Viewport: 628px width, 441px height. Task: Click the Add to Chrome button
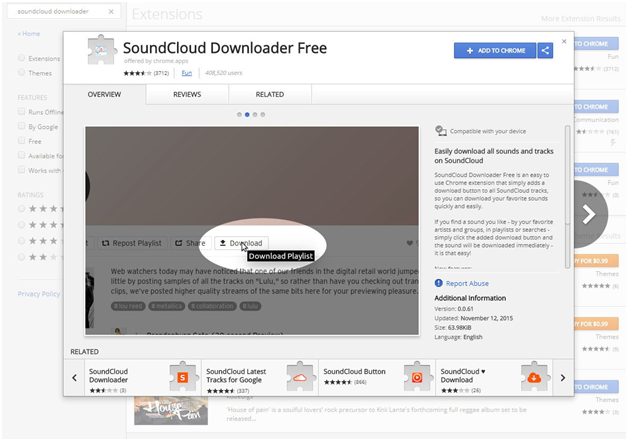495,50
